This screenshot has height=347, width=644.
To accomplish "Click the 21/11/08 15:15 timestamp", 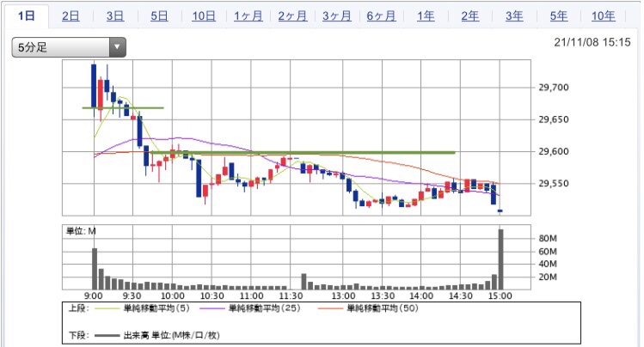I will point(592,42).
